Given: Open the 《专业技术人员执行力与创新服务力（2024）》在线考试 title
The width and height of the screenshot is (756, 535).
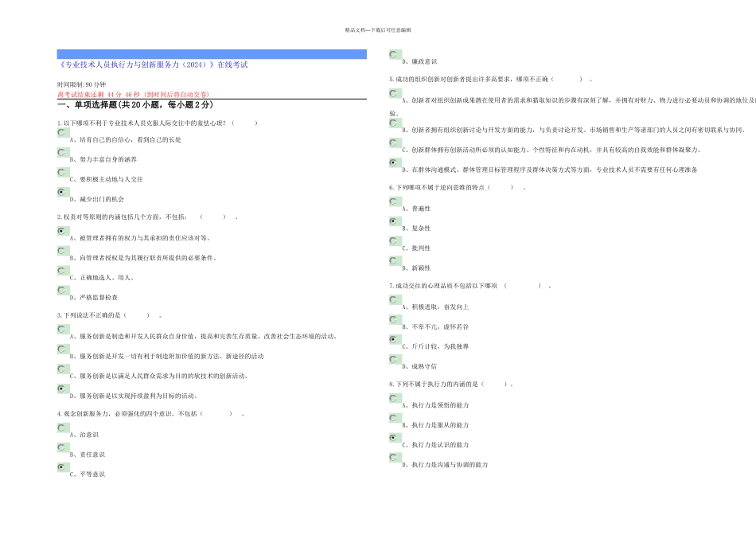Looking at the screenshot, I should click(x=153, y=64).
